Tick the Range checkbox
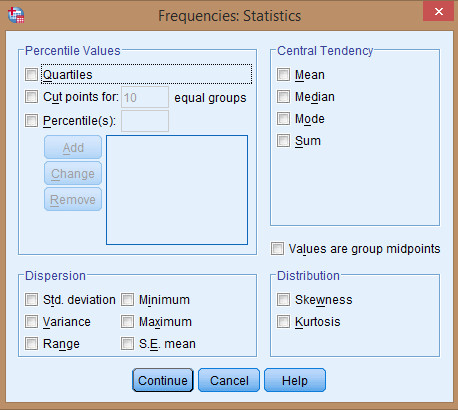 pos(31,344)
